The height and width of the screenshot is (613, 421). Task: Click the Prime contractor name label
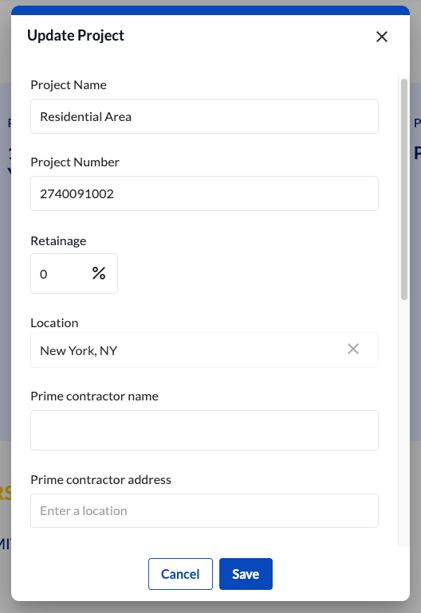94,396
